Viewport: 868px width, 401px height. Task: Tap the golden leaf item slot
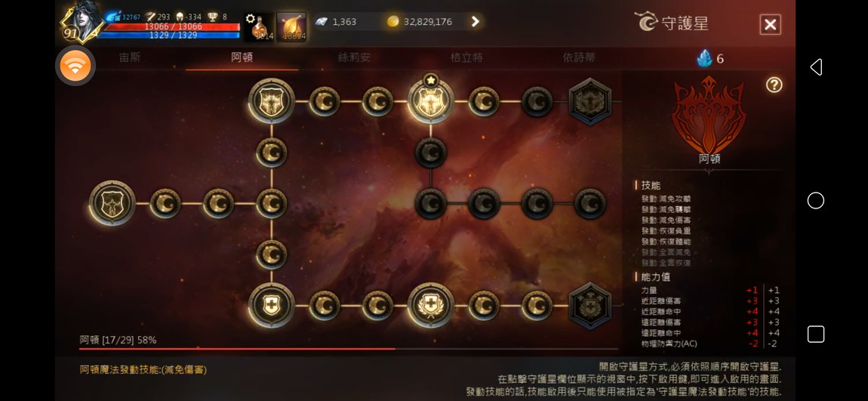click(291, 28)
